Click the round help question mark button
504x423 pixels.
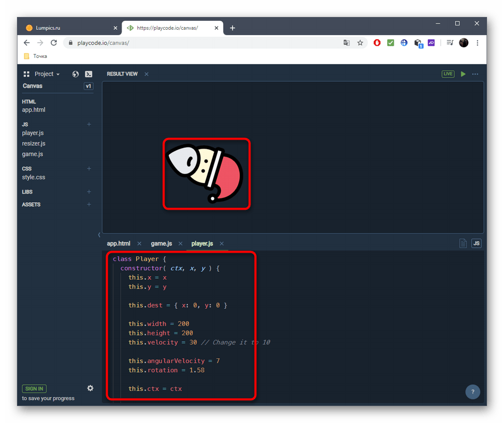(x=473, y=392)
